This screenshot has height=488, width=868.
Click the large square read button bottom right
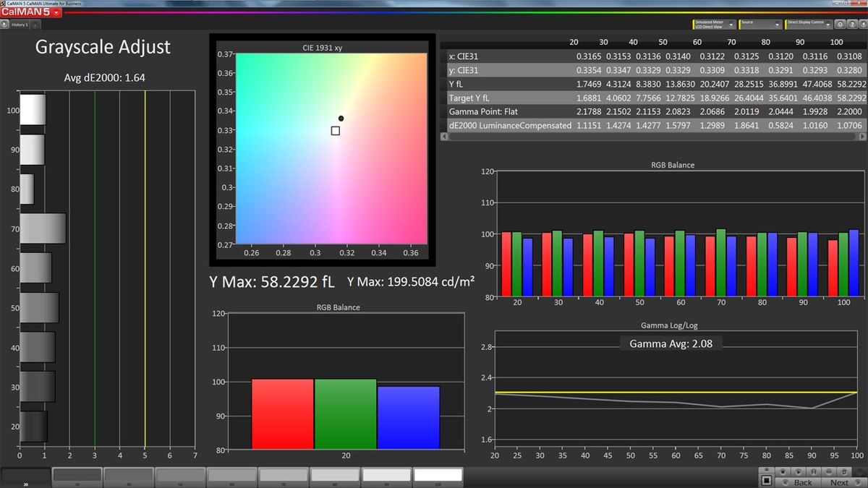tap(766, 481)
